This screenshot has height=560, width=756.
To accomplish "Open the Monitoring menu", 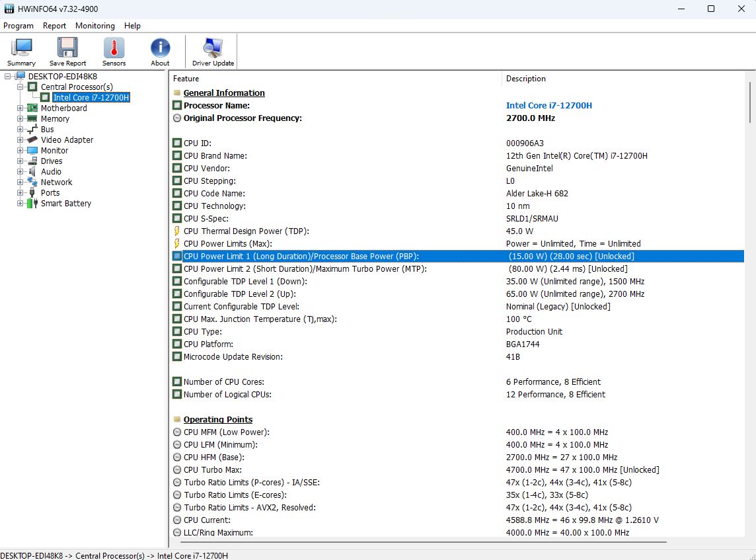I will coord(95,26).
